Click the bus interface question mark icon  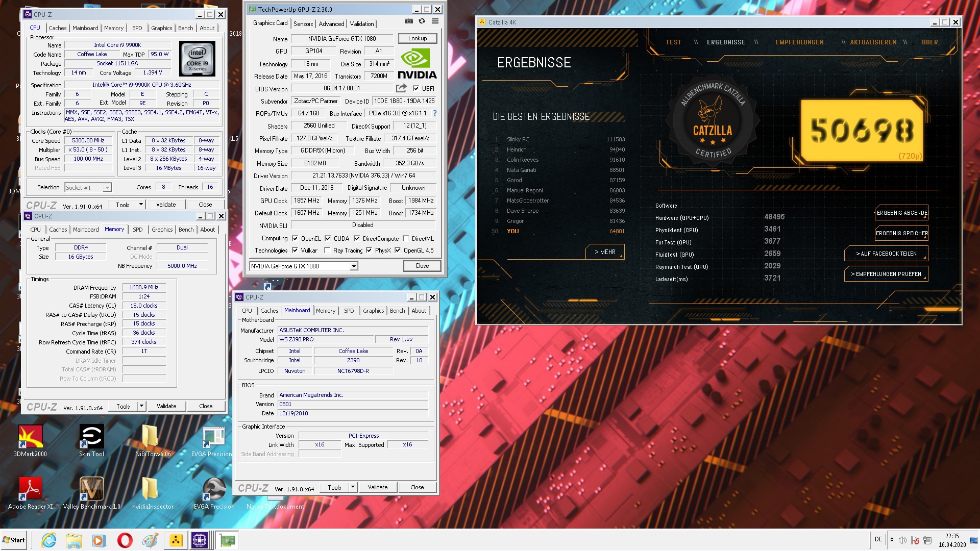[x=435, y=113]
